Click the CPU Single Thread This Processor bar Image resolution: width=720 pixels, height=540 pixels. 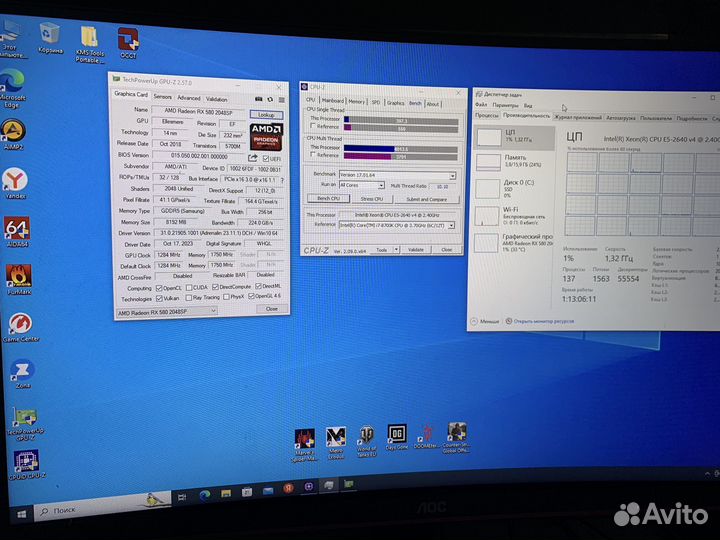click(x=401, y=121)
